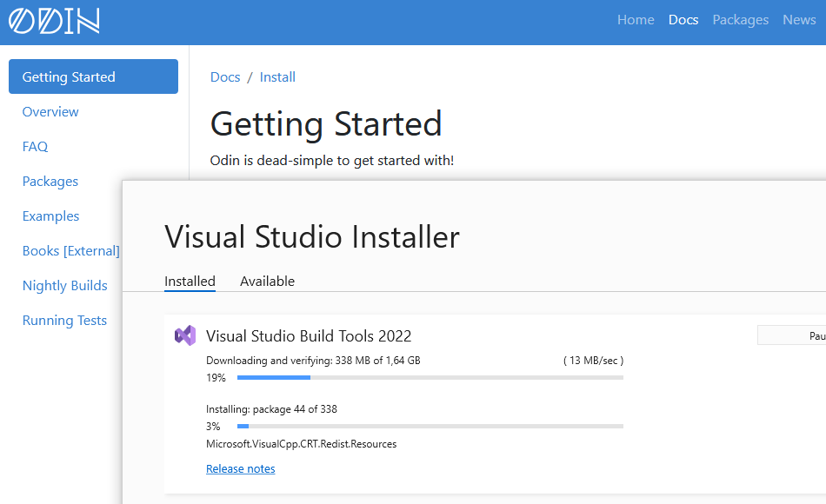This screenshot has width=826, height=504.
Task: Switch to the Available tab
Action: coord(267,281)
